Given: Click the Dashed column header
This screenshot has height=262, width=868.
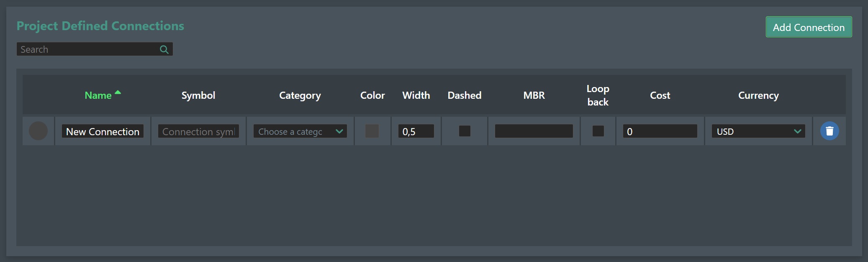Looking at the screenshot, I should pyautogui.click(x=465, y=95).
